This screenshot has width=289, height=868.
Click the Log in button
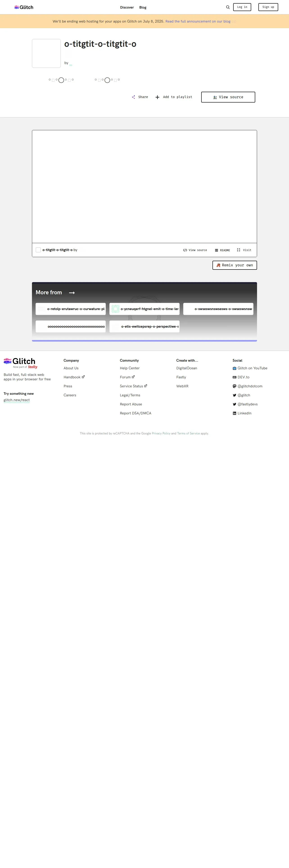242,7
